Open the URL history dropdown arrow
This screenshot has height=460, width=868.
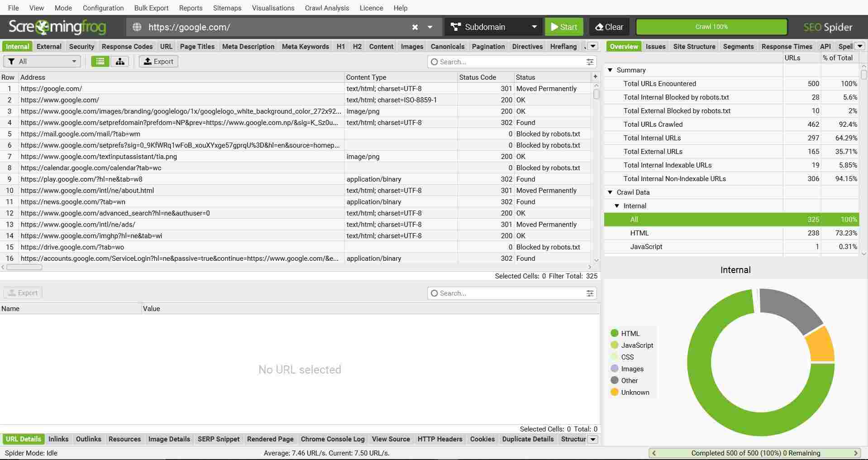(430, 27)
